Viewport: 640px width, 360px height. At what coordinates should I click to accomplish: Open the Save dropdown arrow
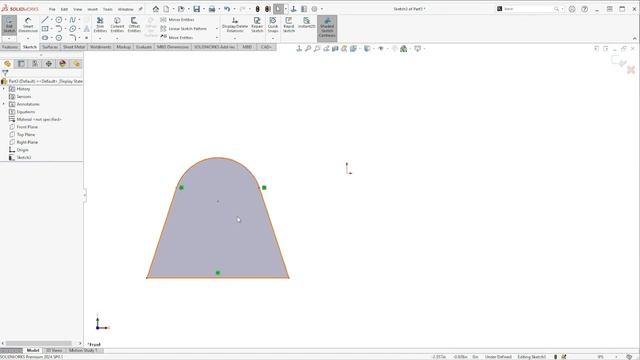tap(204, 9)
